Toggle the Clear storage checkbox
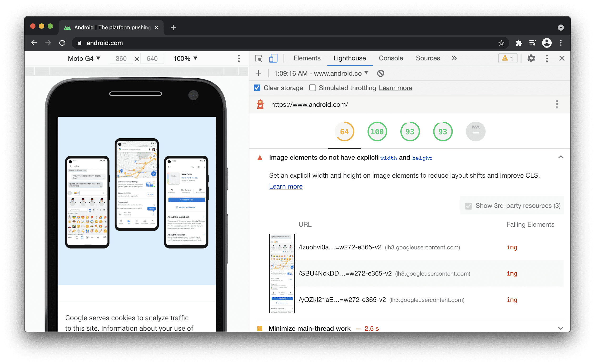Viewport: 595px width, 364px height. tap(257, 88)
